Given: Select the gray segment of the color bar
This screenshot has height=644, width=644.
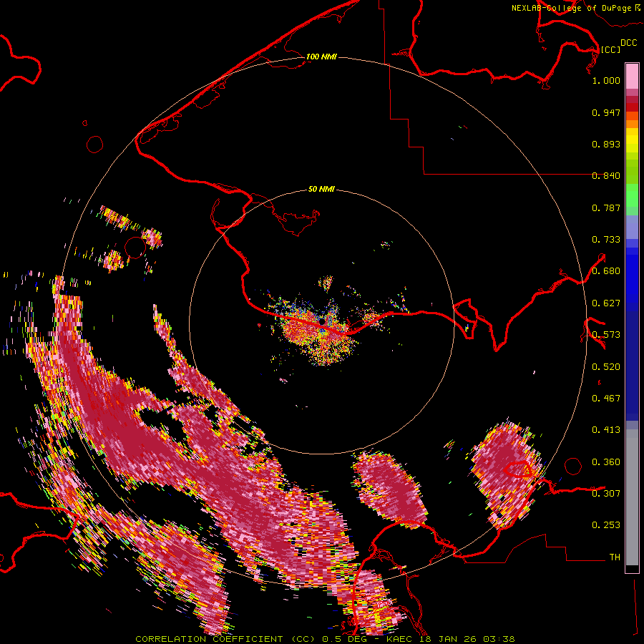Looking at the screenshot, I should click(632, 497).
